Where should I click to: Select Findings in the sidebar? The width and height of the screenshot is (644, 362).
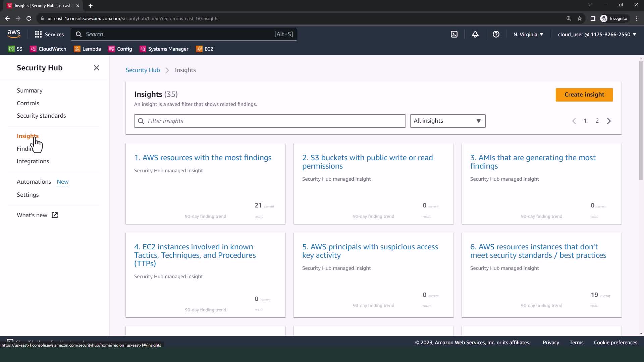(23, 149)
